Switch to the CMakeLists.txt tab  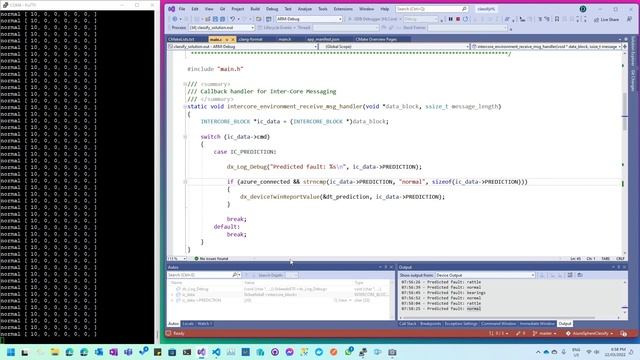click(x=181, y=39)
